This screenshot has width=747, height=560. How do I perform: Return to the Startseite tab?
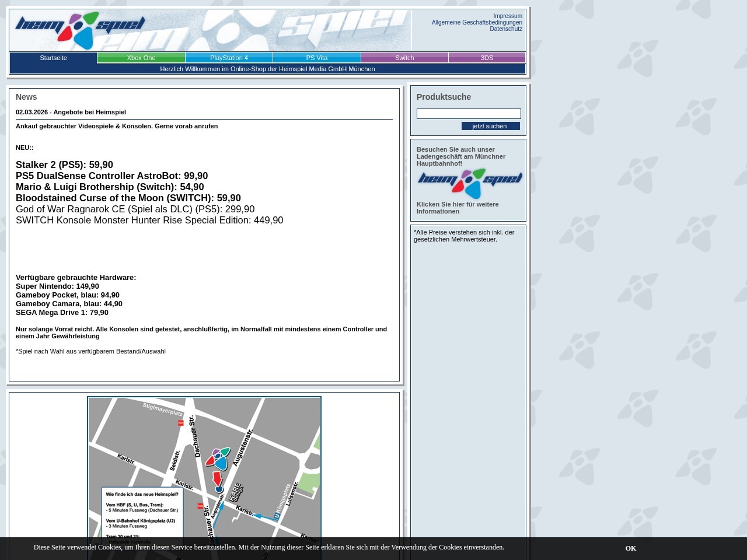click(x=53, y=58)
